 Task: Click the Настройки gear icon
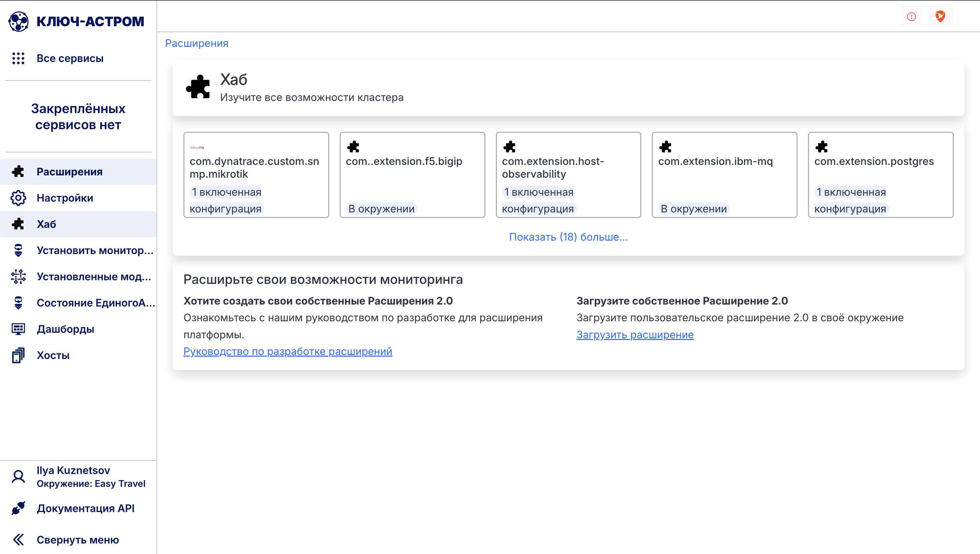click(18, 198)
